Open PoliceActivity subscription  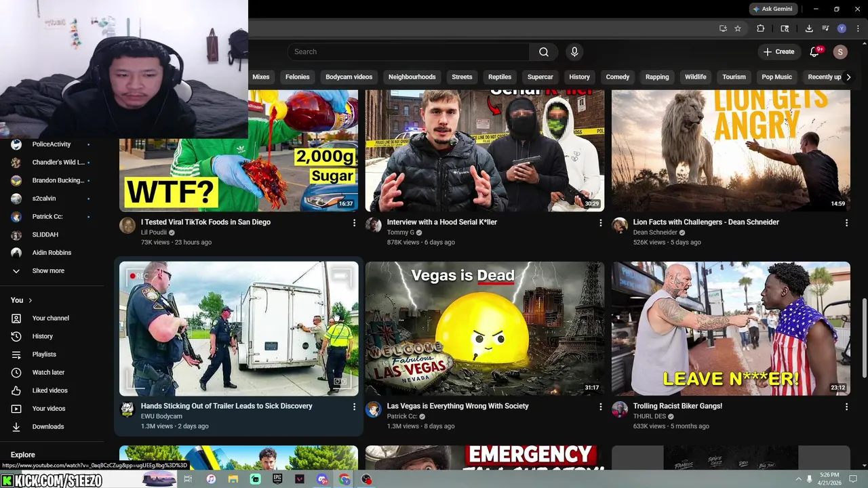point(51,144)
